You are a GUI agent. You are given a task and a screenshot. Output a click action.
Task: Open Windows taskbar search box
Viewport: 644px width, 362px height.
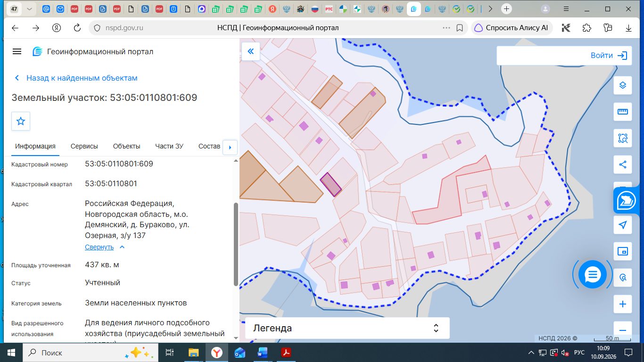[90, 353]
